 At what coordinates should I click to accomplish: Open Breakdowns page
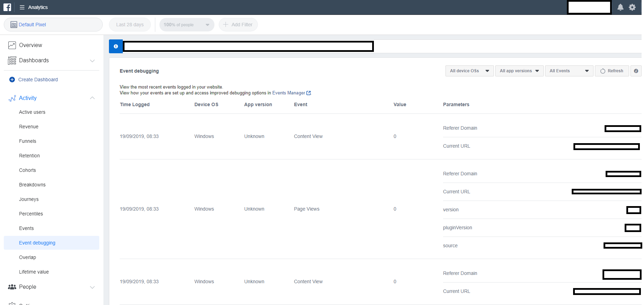32,185
